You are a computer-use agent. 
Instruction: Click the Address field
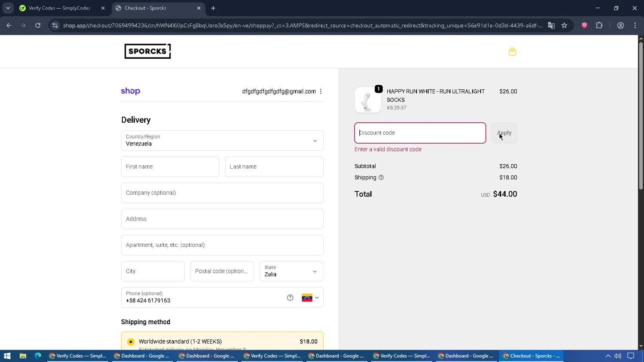(x=222, y=219)
